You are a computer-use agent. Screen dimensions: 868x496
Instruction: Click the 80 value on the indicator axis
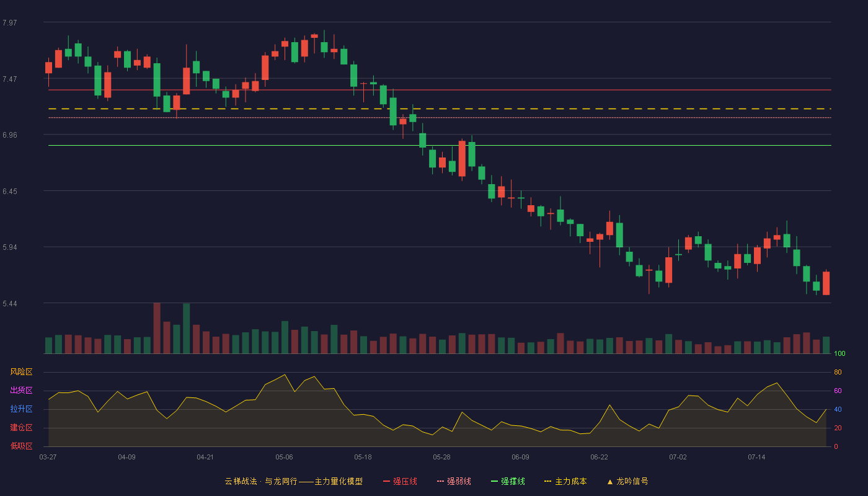tap(838, 373)
